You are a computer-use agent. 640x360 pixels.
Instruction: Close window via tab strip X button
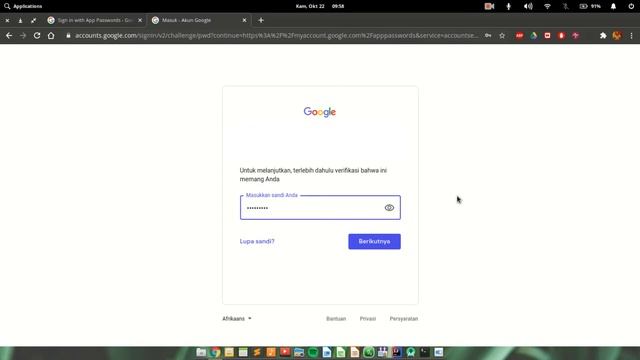point(7,20)
